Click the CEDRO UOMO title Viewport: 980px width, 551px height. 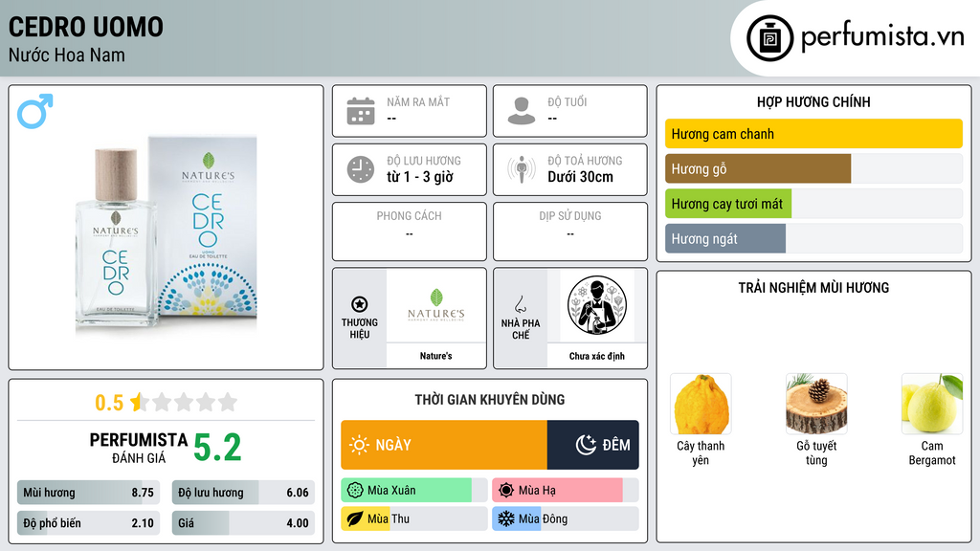click(x=86, y=27)
